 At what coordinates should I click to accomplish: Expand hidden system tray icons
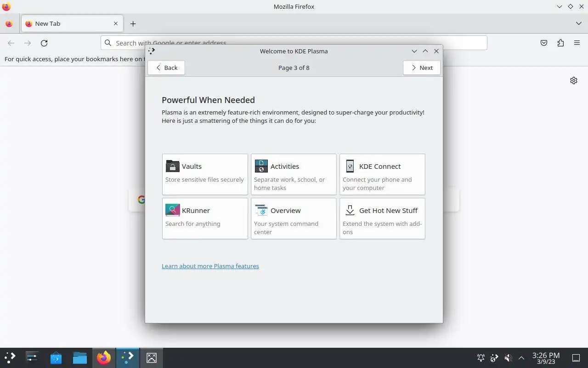coord(521,357)
